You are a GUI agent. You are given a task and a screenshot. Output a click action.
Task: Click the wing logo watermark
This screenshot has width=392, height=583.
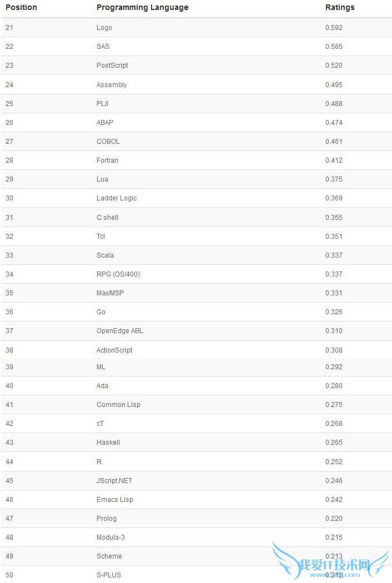330,561
